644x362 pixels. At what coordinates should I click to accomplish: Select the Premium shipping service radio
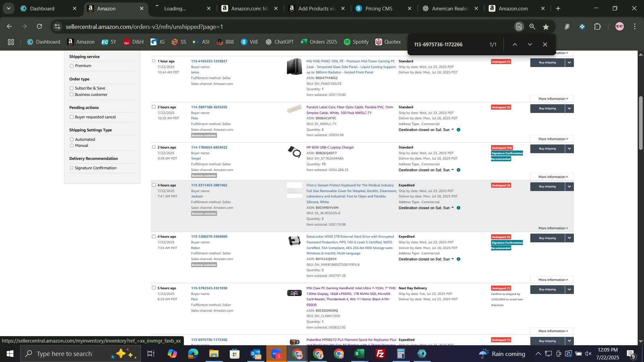pyautogui.click(x=71, y=66)
